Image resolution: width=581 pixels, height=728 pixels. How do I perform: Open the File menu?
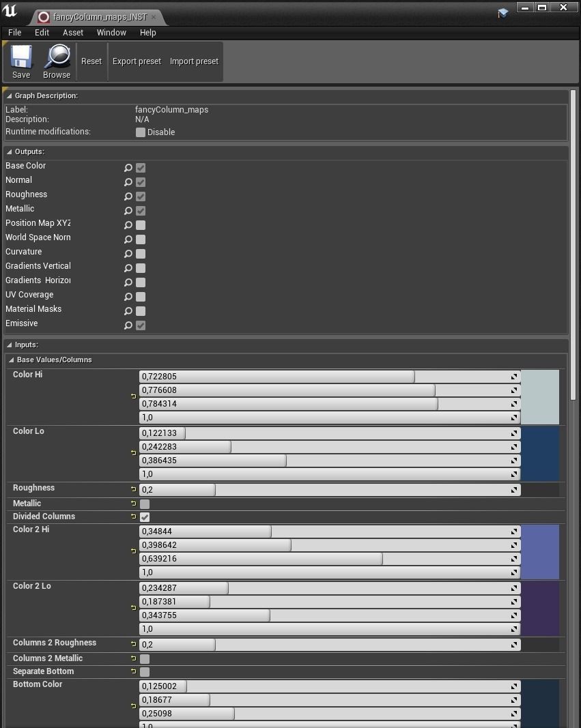click(x=15, y=33)
